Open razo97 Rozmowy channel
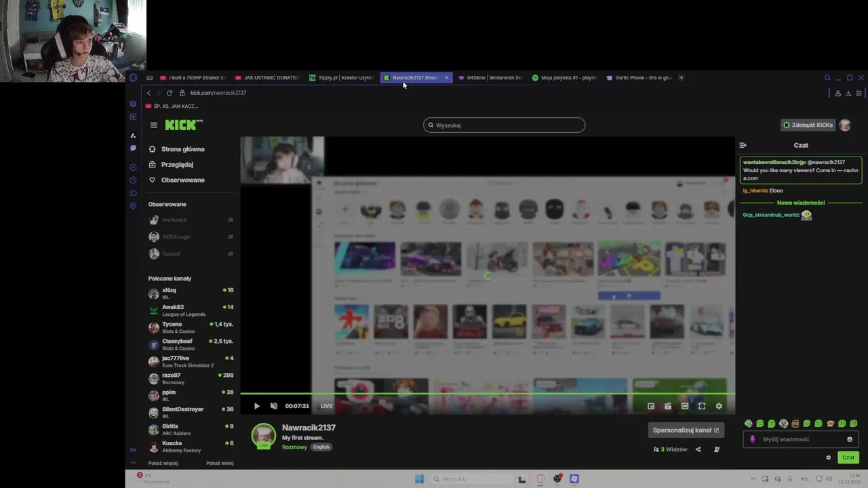868x488 pixels. pos(191,378)
